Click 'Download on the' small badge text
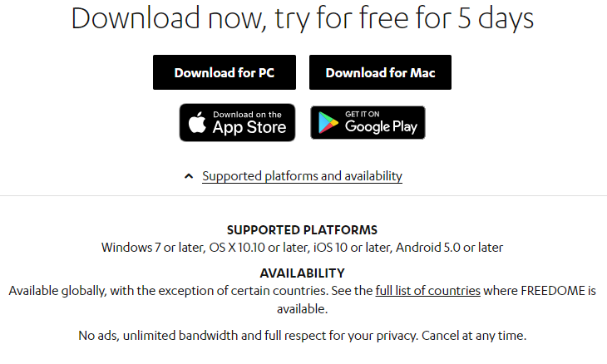The image size is (607, 364). [247, 115]
